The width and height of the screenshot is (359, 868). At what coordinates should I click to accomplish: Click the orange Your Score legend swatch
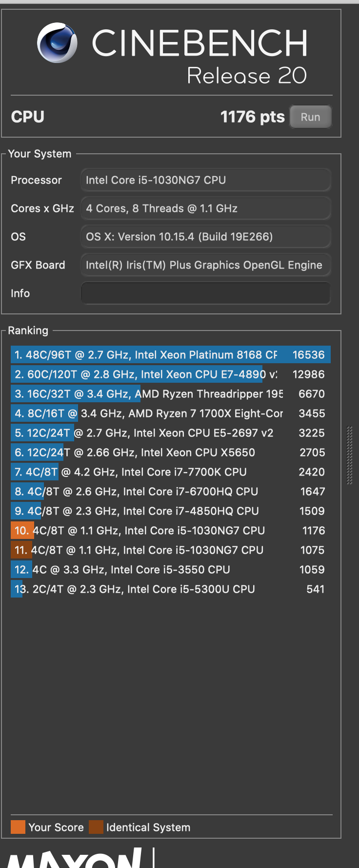tap(18, 827)
